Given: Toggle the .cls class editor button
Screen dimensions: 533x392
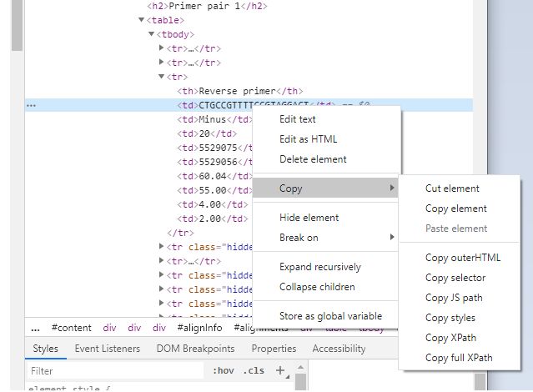Looking at the screenshot, I should pyautogui.click(x=254, y=370).
